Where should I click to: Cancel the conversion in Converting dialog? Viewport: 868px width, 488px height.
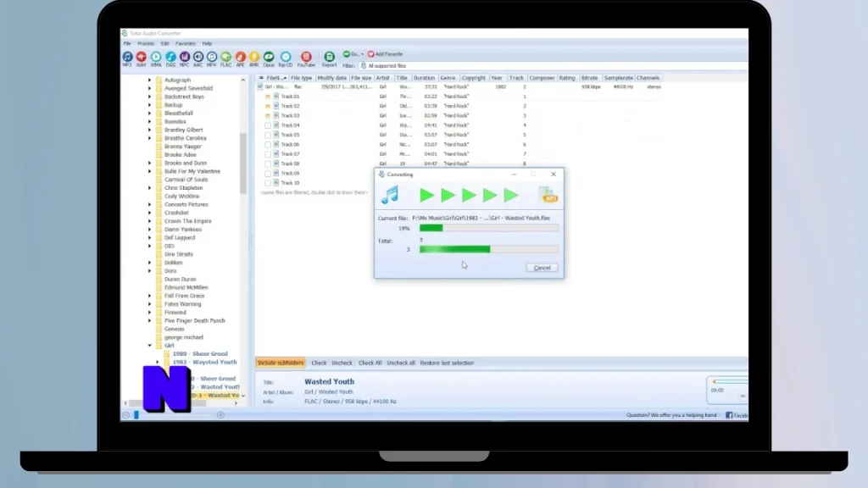click(542, 268)
